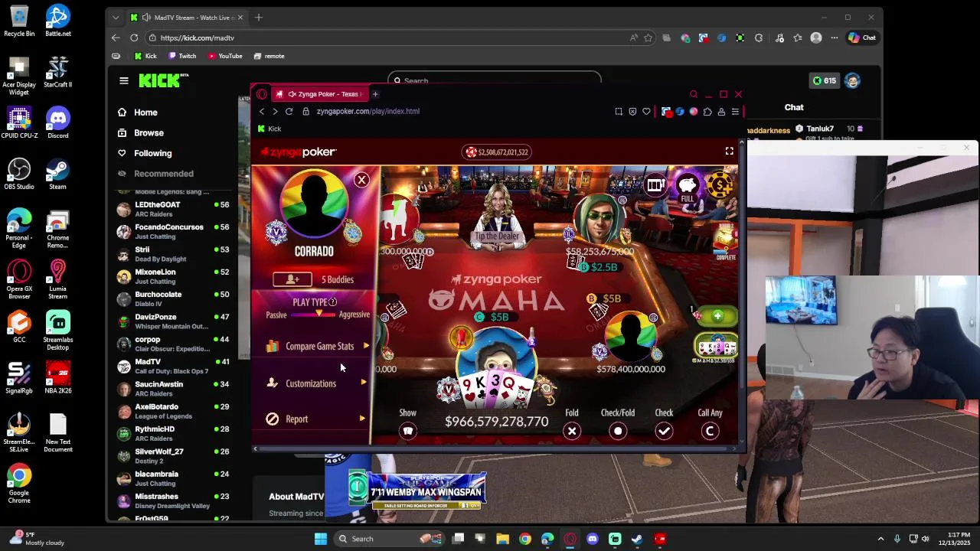Open FocandoConcursos recommended channel
Viewport: 980px width, 551px height.
pos(172,231)
